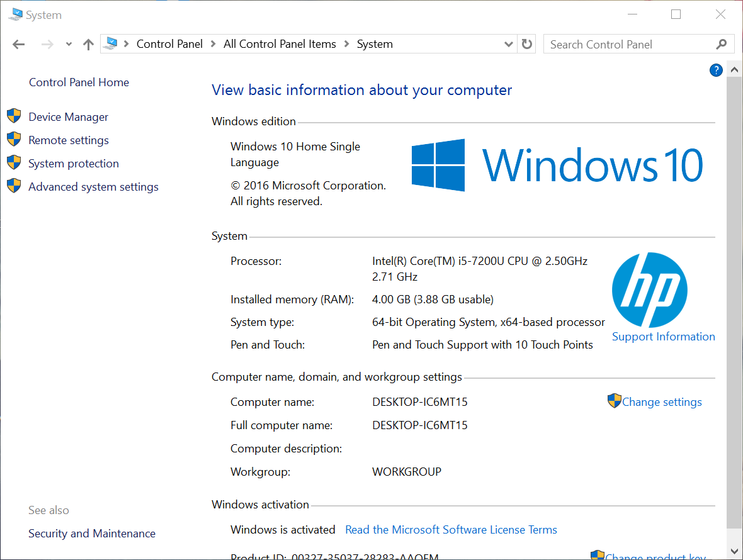The width and height of the screenshot is (743, 560).
Task: Open Control Panel Home
Action: tap(79, 82)
